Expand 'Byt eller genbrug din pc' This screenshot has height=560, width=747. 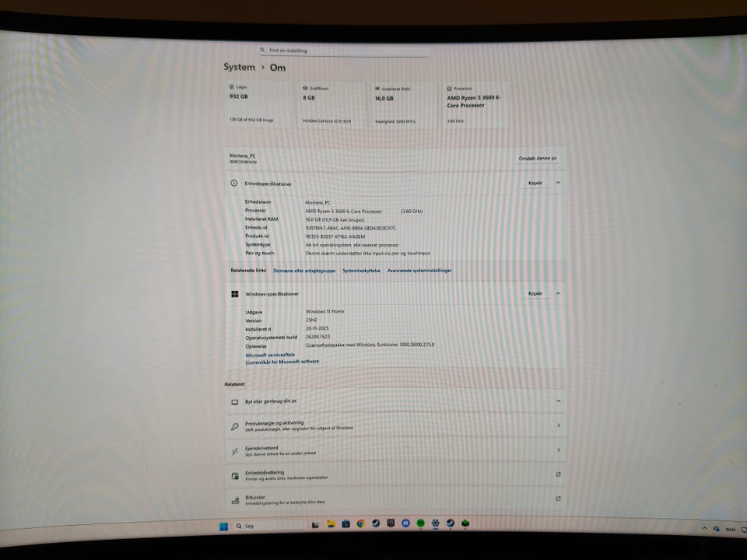[559, 401]
